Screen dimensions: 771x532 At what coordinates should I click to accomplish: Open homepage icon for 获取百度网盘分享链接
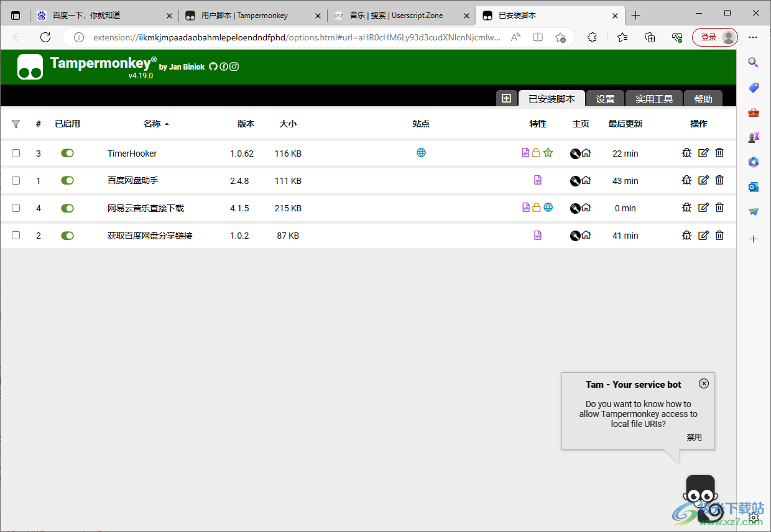[586, 235]
